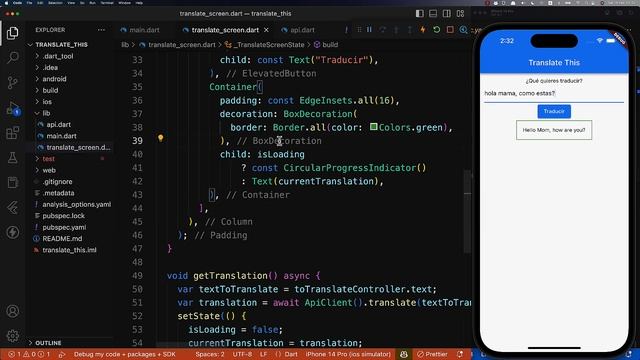This screenshot has height=360, width=640.
Task: Click 'Debug my code + packages + SDK' status
Action: [x=124, y=354]
